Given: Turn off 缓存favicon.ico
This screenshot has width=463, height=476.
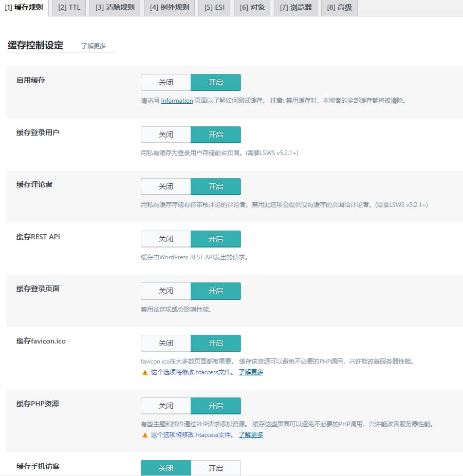Looking at the screenshot, I should click(165, 343).
